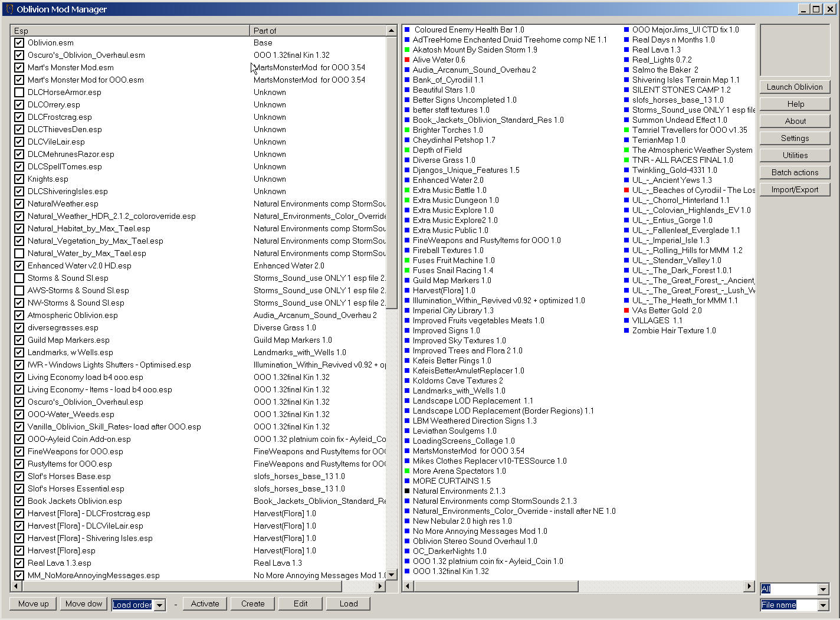Click the Edit button

pos(300,603)
